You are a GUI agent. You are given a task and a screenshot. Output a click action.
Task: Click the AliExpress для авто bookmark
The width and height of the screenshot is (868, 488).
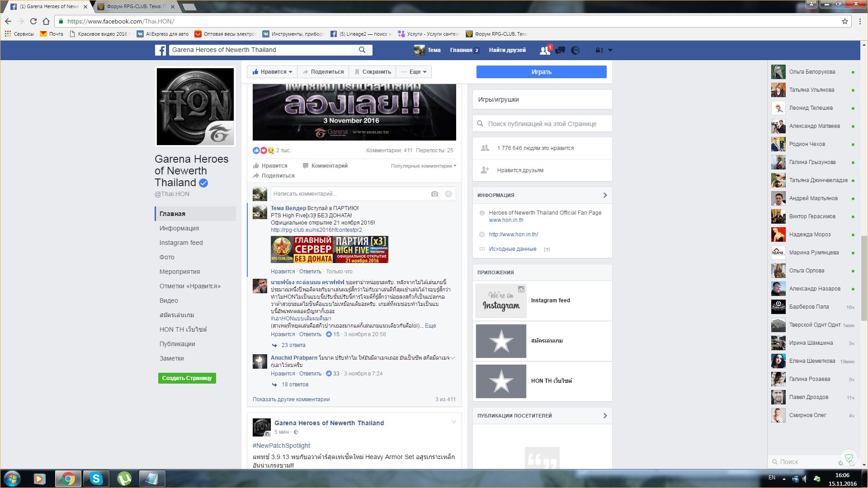(x=163, y=34)
